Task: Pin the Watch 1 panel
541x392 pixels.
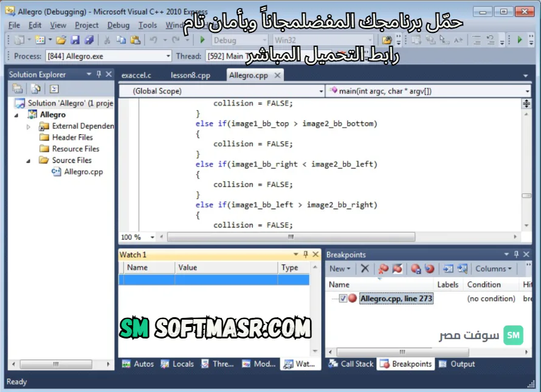Action: [306, 254]
